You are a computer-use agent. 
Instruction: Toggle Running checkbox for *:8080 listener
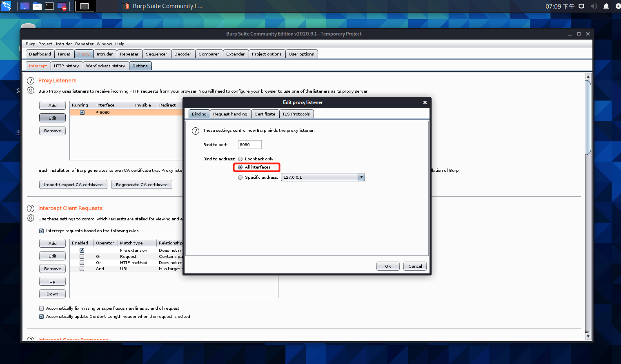[x=82, y=113]
